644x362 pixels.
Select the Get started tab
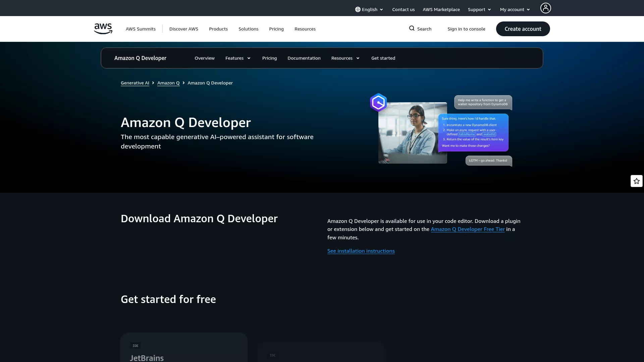point(383,58)
